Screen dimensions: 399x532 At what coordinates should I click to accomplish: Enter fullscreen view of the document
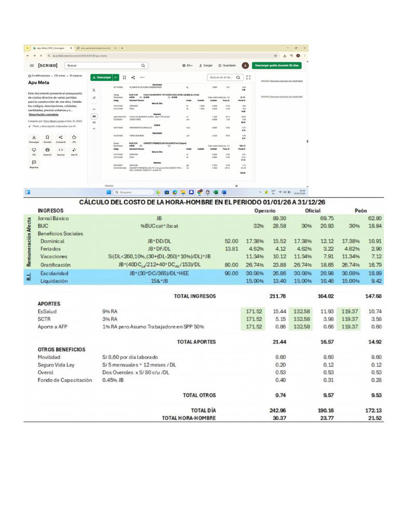[248, 77]
